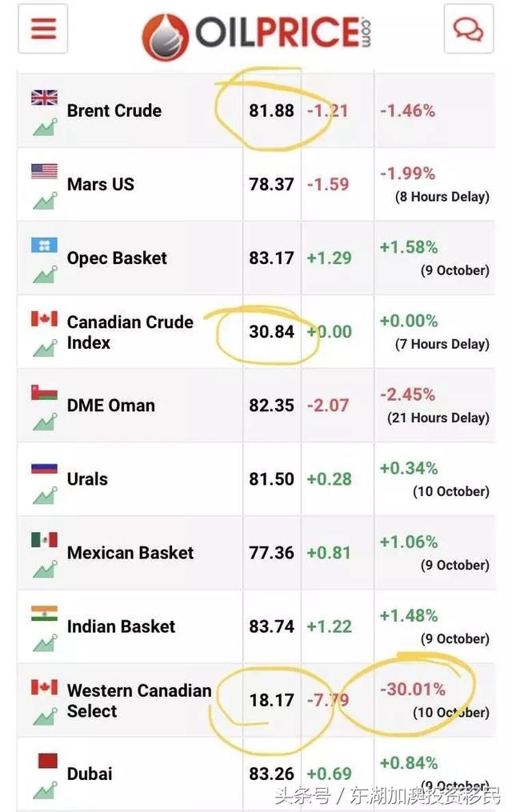512x812 pixels.
Task: Click the UK flag beside Brent Crude
Action: point(44,98)
